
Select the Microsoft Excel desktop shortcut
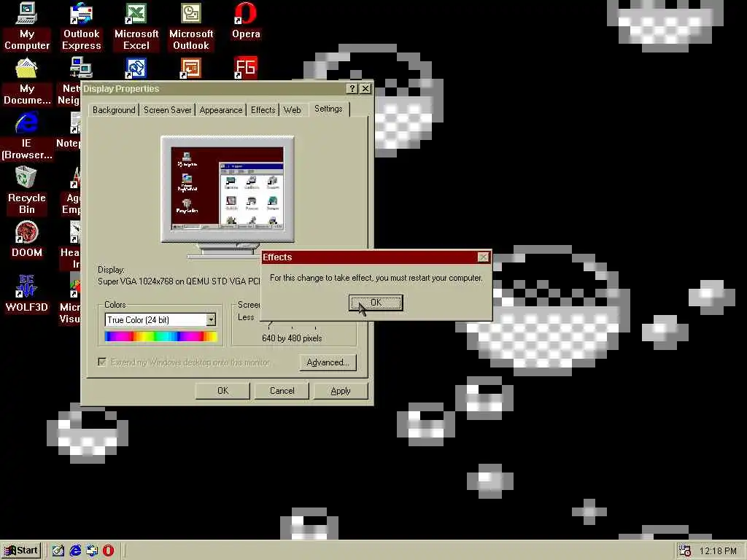click(136, 26)
